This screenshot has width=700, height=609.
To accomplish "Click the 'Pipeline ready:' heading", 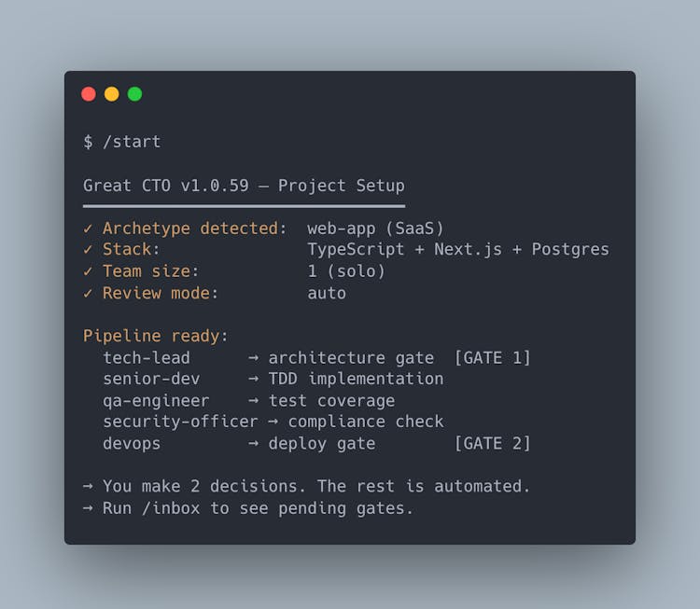I will (156, 336).
